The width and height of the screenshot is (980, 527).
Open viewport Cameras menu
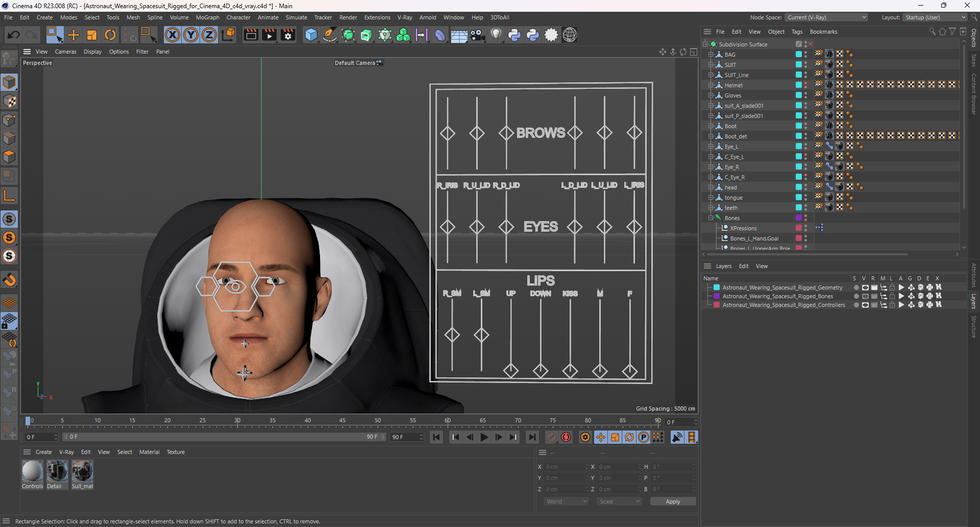pos(65,52)
